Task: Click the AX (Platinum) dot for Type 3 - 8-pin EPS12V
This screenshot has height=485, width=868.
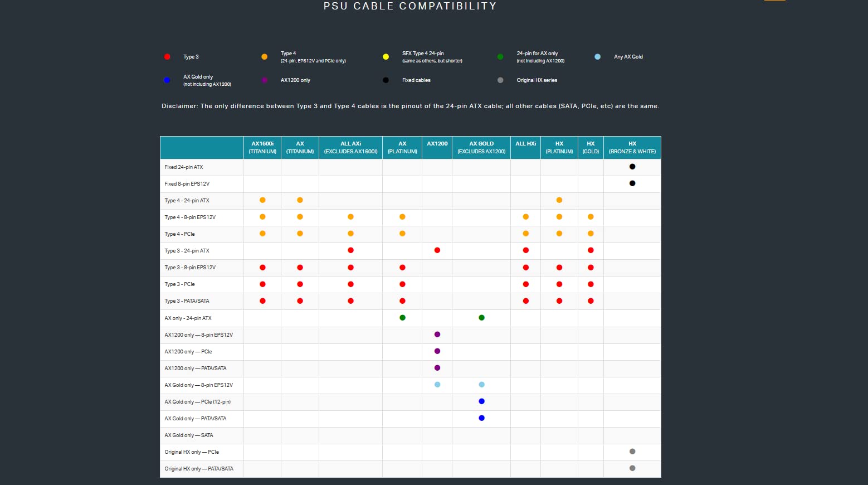Action: tap(402, 268)
